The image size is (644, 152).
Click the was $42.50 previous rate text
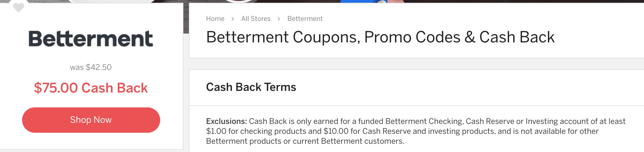[x=91, y=67]
